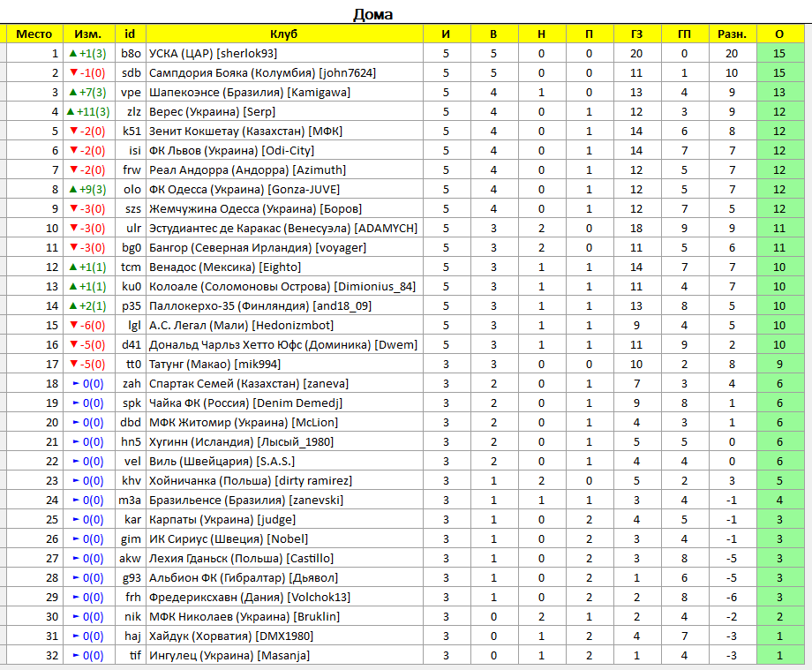Click the green up arrow next to +11(3)

point(71,111)
